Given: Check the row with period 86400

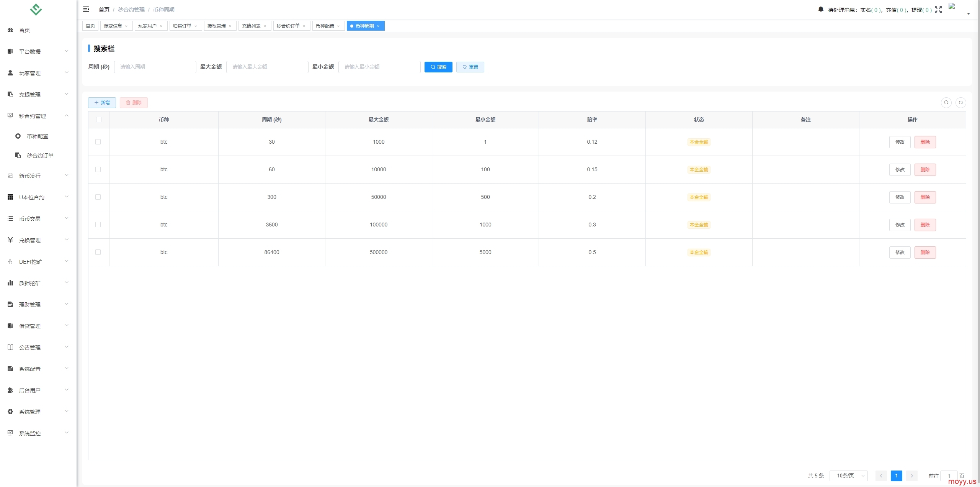Looking at the screenshot, I should [x=98, y=252].
